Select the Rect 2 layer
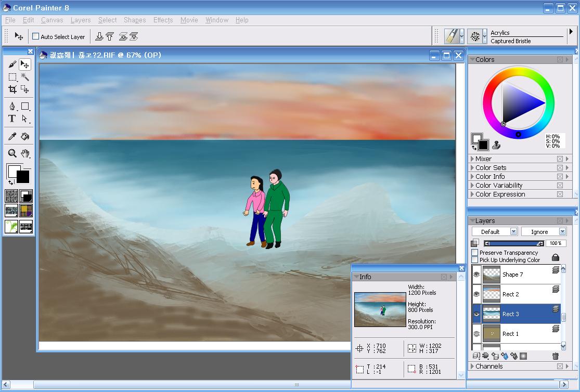580x392 pixels. coord(510,294)
